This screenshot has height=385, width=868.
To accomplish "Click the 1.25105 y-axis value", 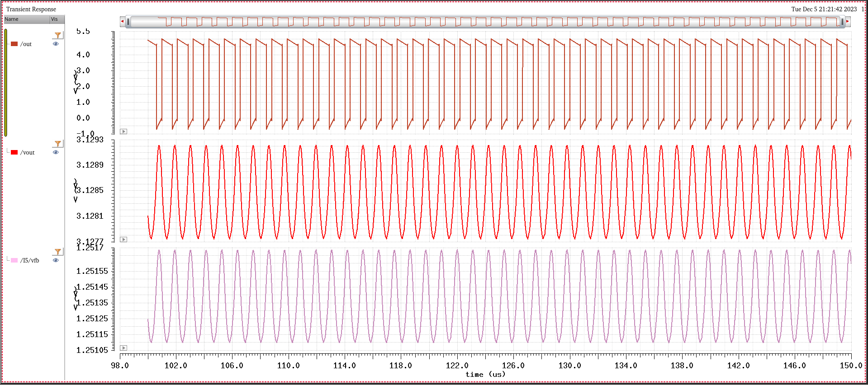I will tap(92, 350).
